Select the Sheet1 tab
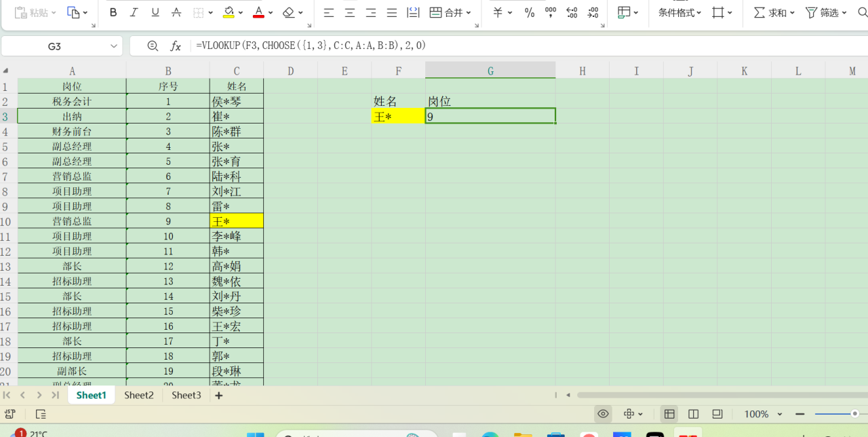The image size is (868, 437). [x=92, y=395]
